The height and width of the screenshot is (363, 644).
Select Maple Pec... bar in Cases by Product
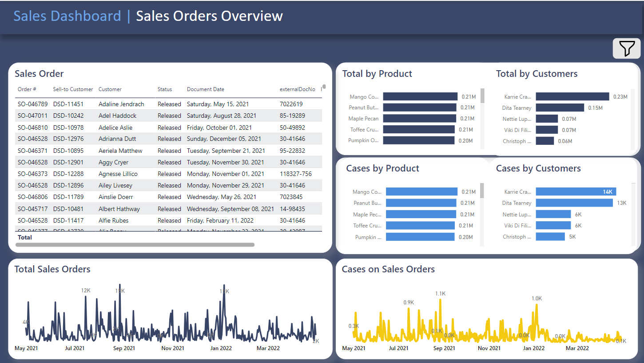[421, 214]
